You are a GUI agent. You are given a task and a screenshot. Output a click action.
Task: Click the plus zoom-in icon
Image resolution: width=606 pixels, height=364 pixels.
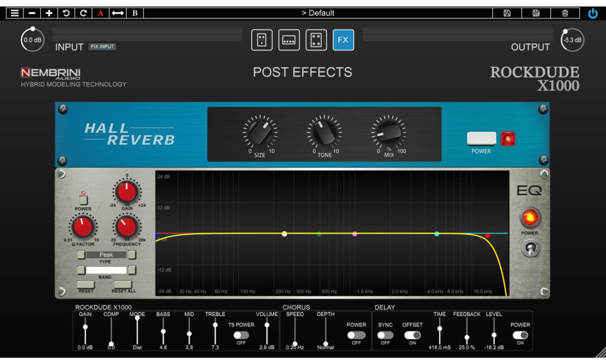pos(49,13)
